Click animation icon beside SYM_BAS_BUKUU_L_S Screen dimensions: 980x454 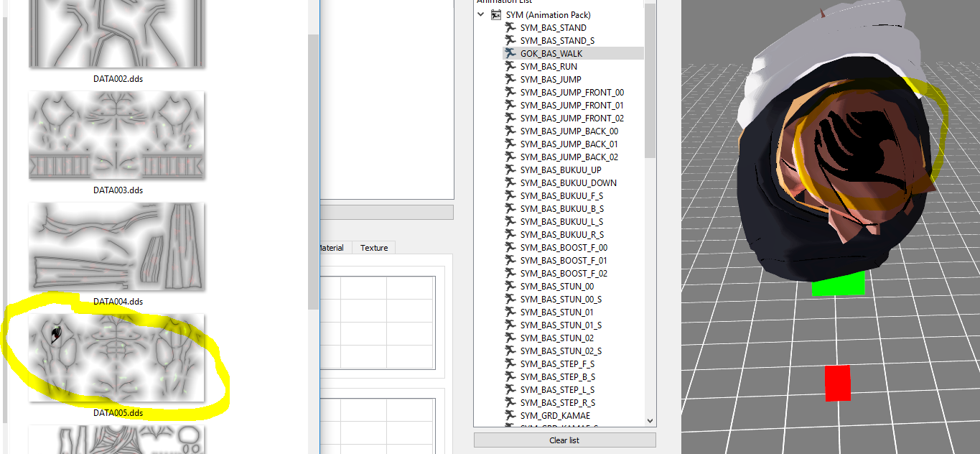point(511,221)
